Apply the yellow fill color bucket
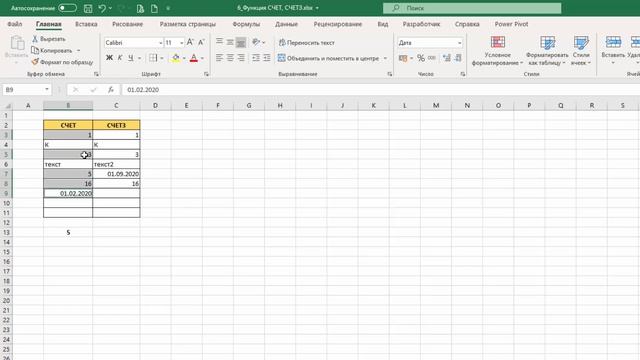Image resolution: width=640 pixels, height=360 pixels. click(176, 58)
